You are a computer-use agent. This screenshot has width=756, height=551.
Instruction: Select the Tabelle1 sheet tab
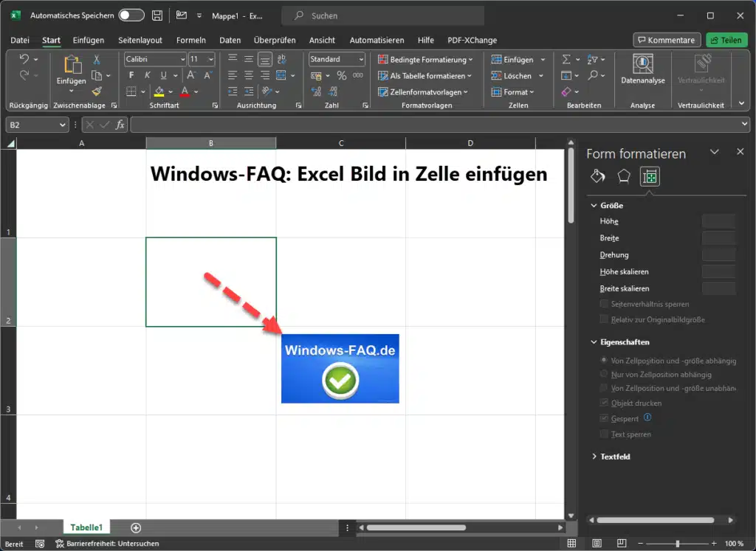[x=86, y=527]
